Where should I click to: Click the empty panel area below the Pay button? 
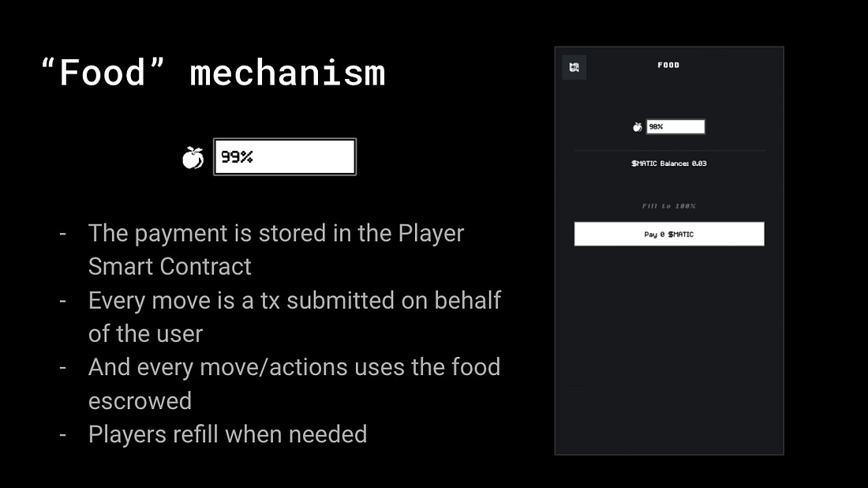click(x=668, y=349)
